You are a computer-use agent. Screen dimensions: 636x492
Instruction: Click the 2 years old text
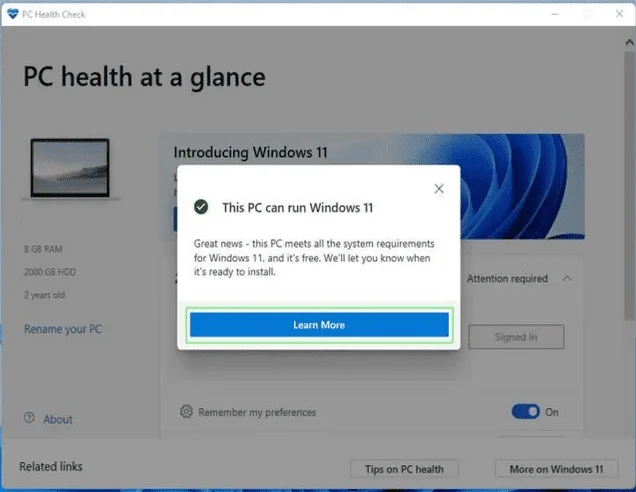pos(44,295)
